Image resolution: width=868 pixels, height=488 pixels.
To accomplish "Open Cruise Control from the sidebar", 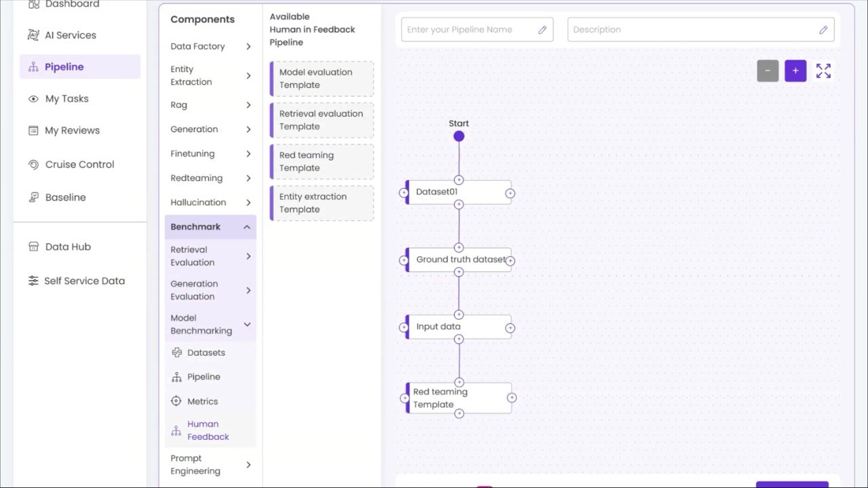I will click(79, 164).
